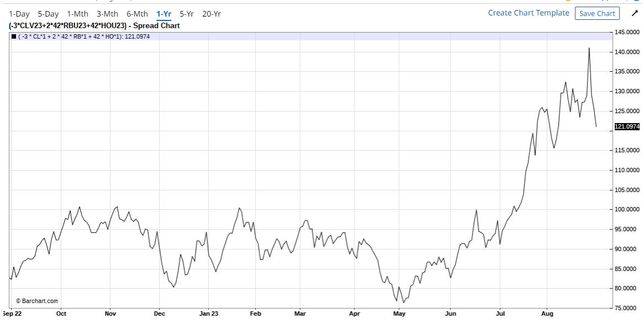Viewport: 644px width, 324px height.
Task: Switch to the 5-Day range
Action: 48,14
